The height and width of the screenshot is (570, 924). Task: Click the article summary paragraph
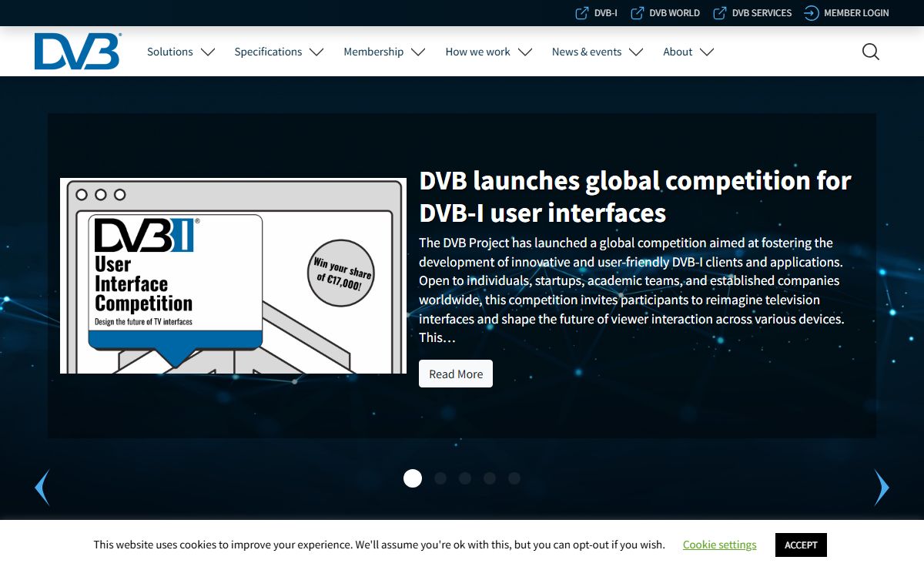[633, 290]
